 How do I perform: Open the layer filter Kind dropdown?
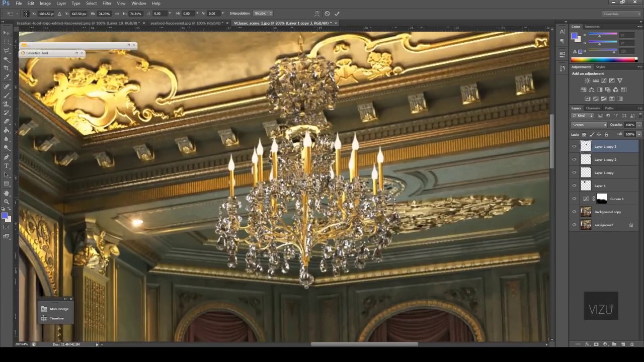(x=582, y=116)
